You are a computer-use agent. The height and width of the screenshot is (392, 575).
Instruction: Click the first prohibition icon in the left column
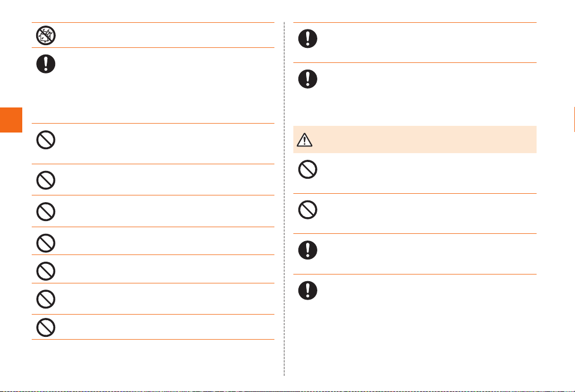tap(46, 140)
